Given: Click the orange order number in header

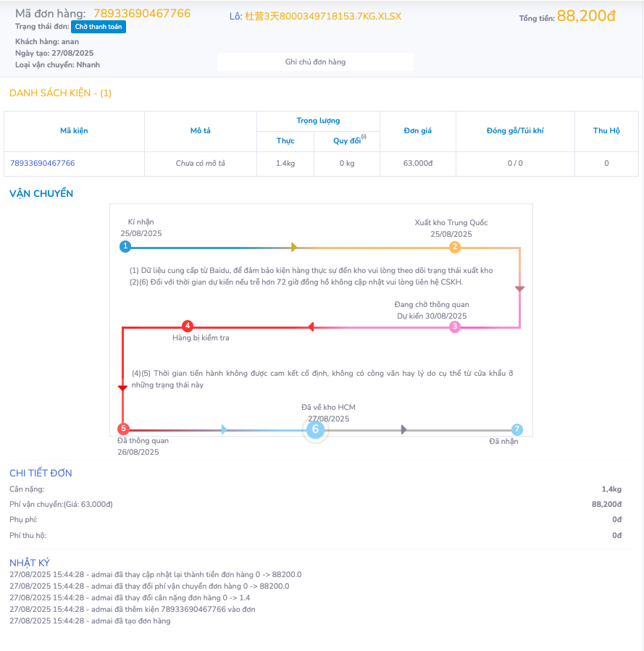Looking at the screenshot, I should (142, 14).
